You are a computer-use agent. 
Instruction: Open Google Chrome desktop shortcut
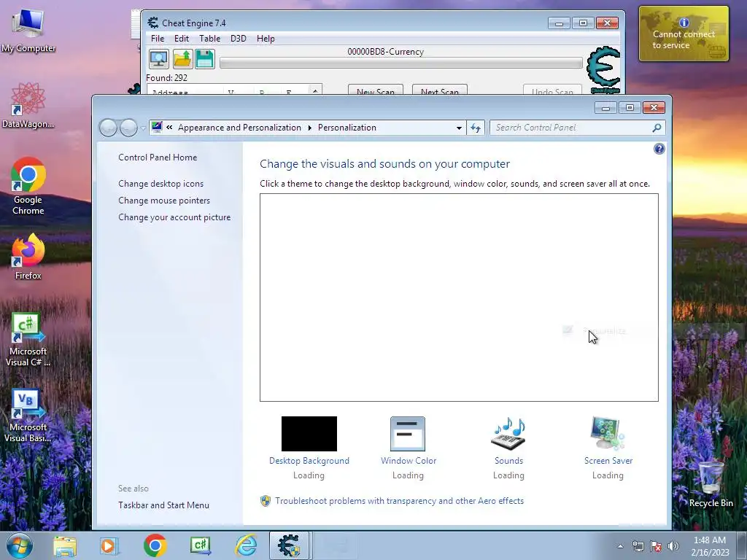tap(28, 186)
